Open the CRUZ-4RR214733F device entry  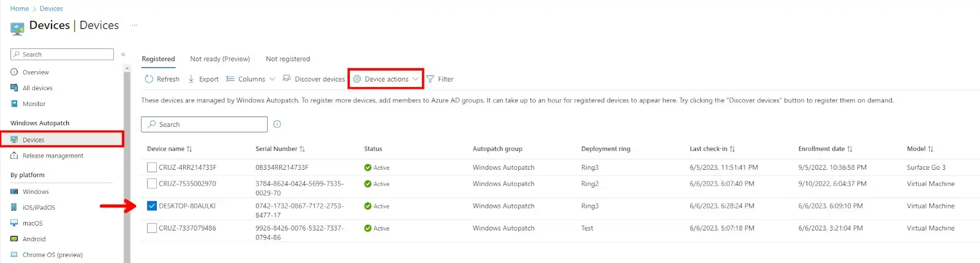coord(187,167)
